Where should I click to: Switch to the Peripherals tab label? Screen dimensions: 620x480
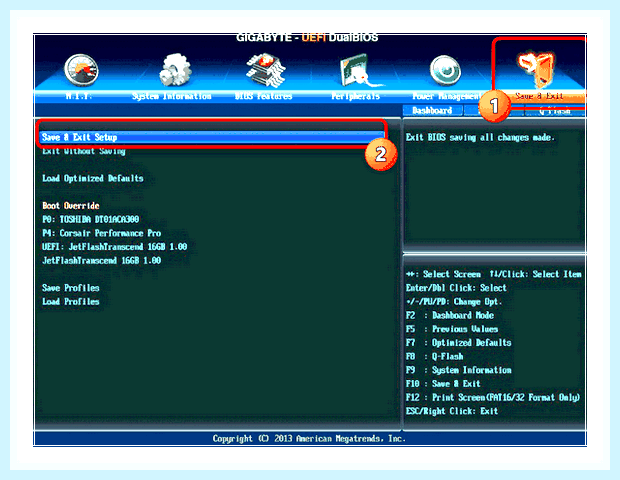coord(355,96)
